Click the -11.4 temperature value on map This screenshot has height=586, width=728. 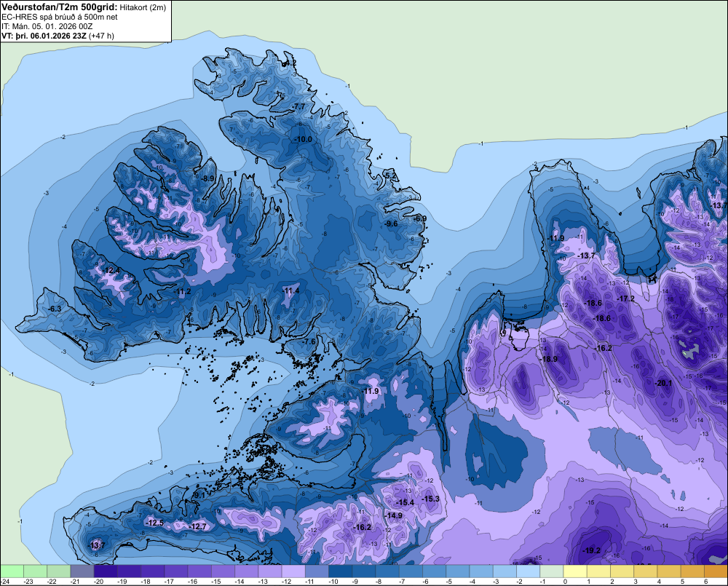pos(290,291)
